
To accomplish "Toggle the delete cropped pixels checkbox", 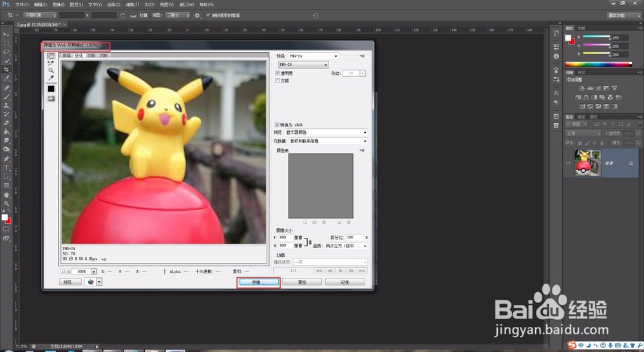I will click(x=208, y=15).
